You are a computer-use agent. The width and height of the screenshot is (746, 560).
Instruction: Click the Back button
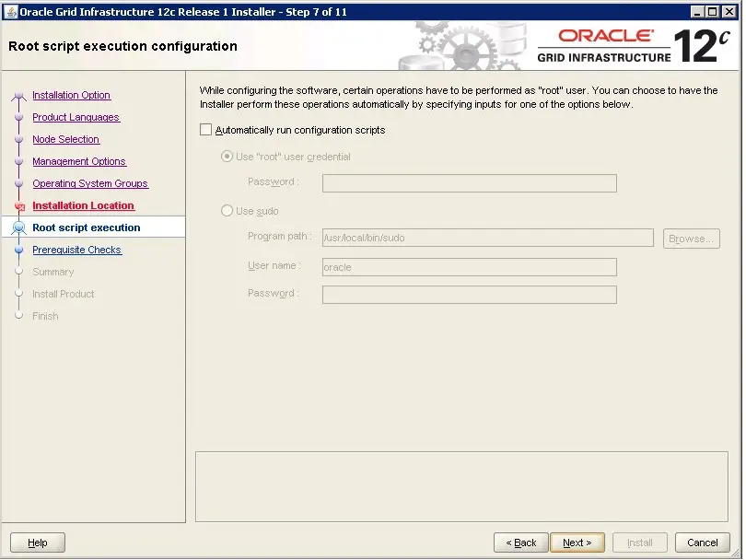[521, 542]
